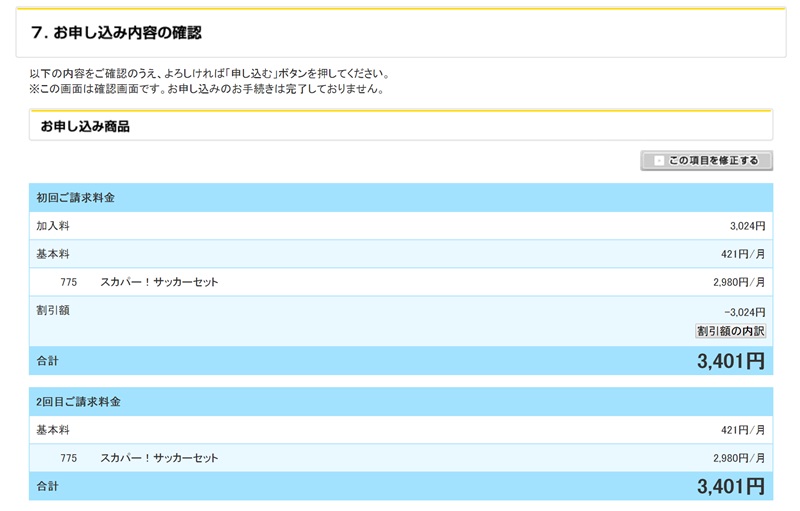Screen dimensions: 800x511
Task: Click 基本料 label in 初回ご請求料金 table
Action: 53,253
